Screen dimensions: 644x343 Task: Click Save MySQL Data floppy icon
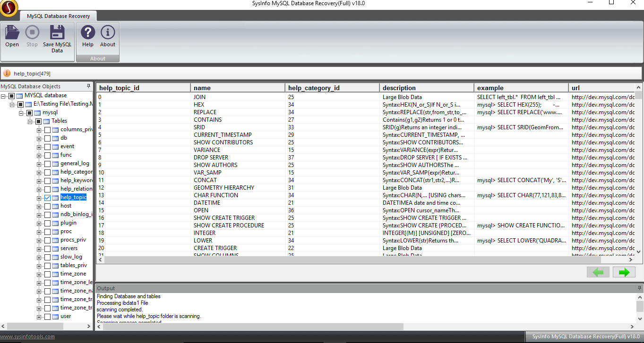tap(57, 33)
